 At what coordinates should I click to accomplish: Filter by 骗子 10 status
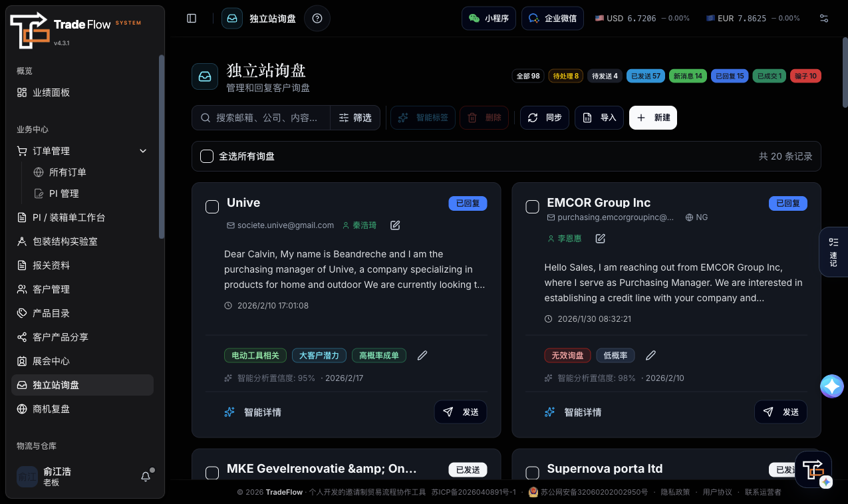click(x=805, y=76)
